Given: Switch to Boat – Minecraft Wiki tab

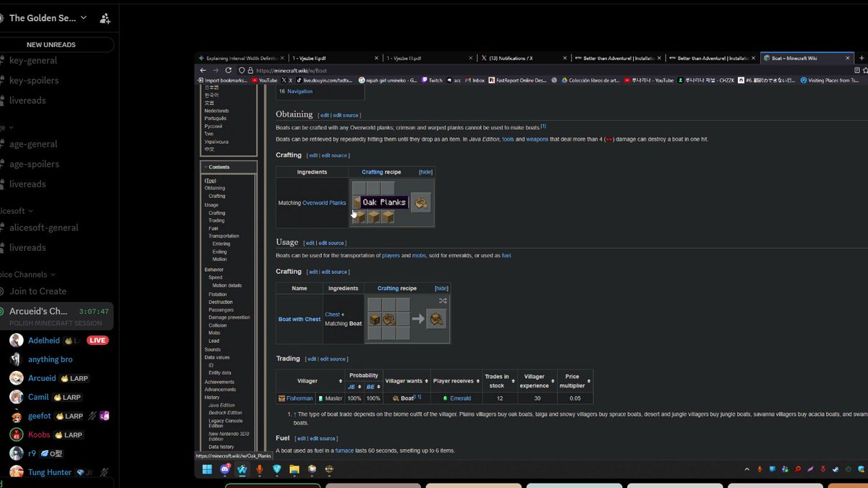Looking at the screenshot, I should (x=807, y=58).
